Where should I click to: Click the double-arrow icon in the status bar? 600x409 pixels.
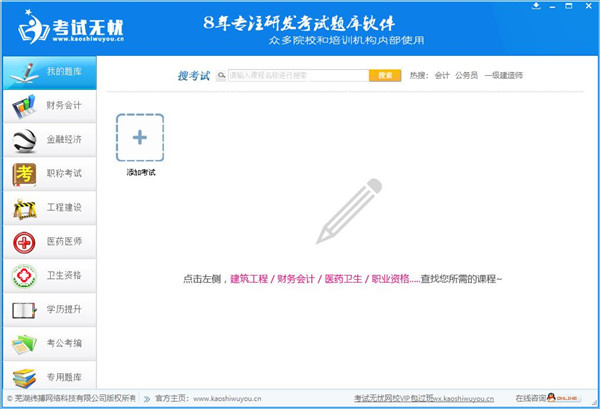point(147,399)
